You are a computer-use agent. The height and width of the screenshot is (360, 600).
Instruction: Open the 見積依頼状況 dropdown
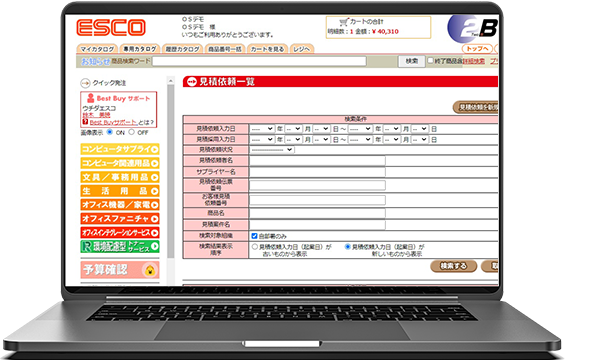pos(272,150)
